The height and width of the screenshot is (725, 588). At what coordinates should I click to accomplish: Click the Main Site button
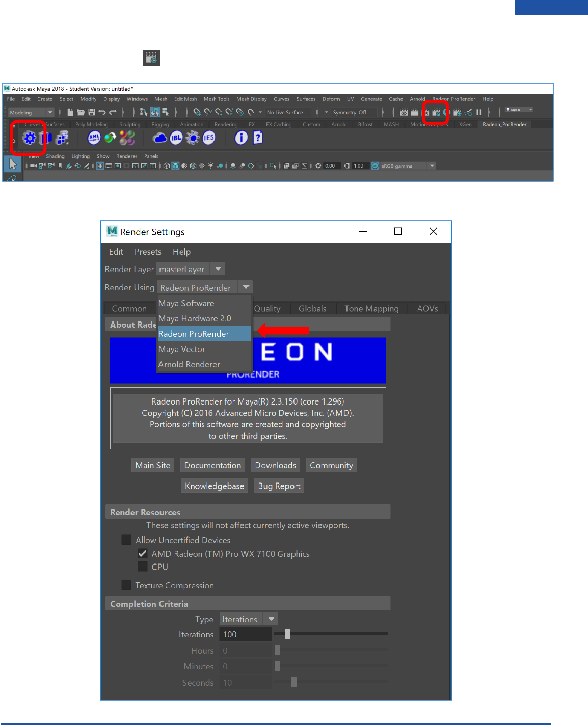coord(153,465)
